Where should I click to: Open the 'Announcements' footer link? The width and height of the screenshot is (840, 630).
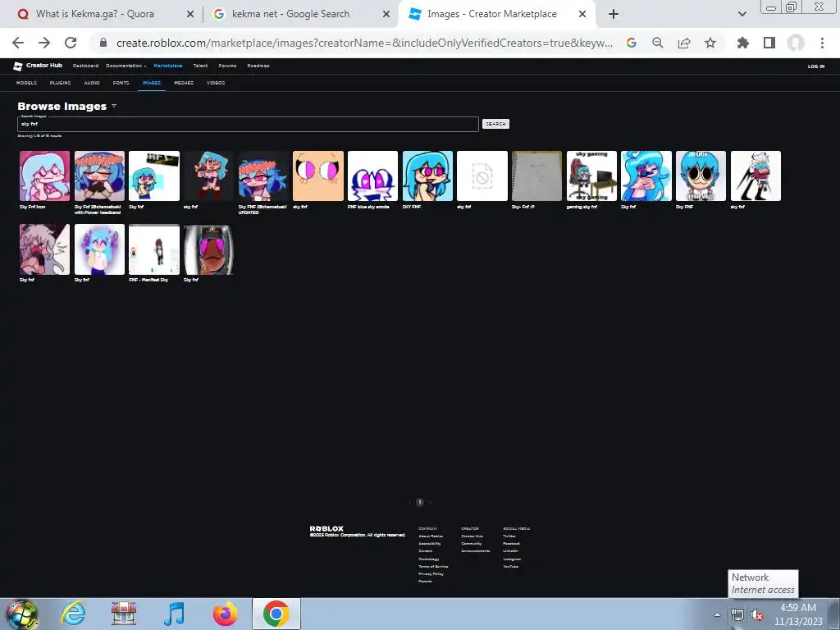[475, 551]
